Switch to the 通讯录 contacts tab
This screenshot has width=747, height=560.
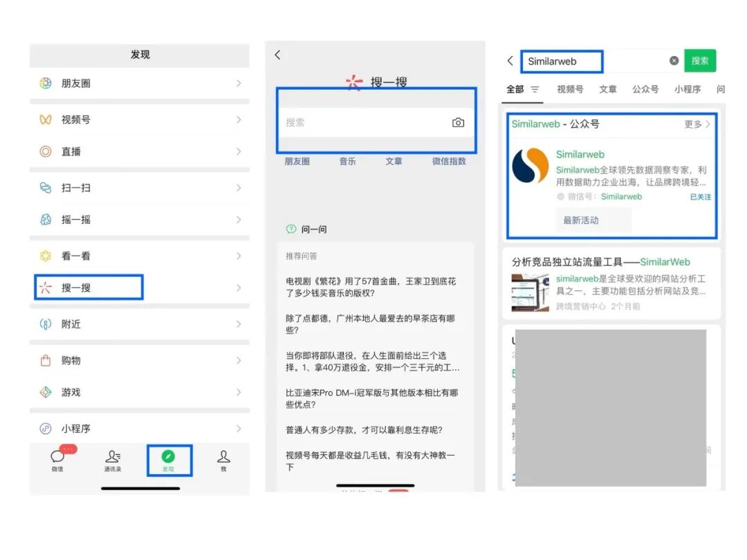pyautogui.click(x=113, y=460)
